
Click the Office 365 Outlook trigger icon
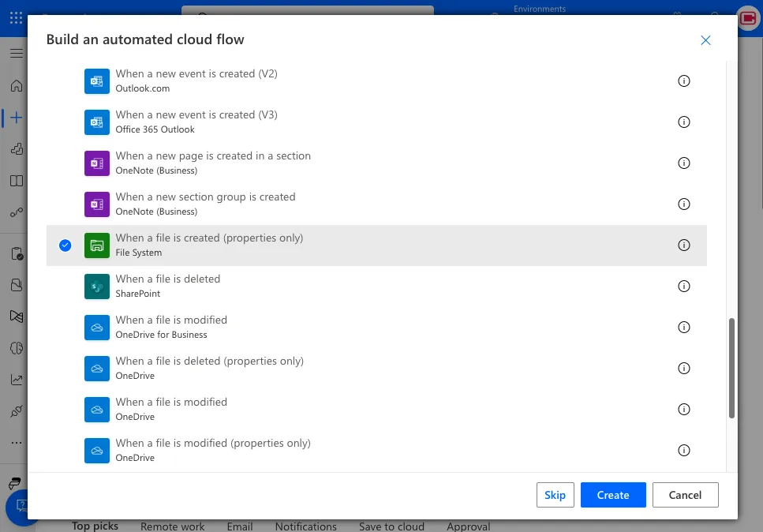point(96,122)
